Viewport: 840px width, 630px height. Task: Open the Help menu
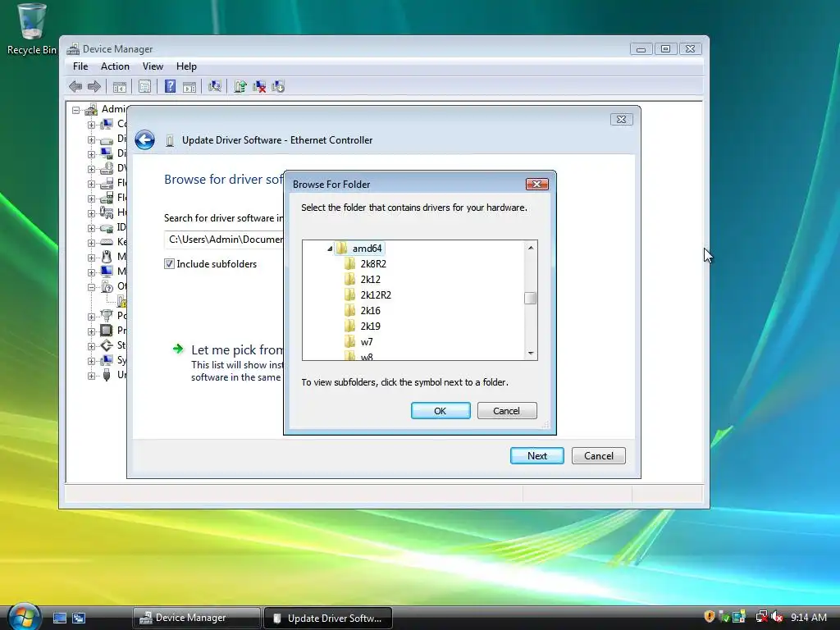pos(186,66)
